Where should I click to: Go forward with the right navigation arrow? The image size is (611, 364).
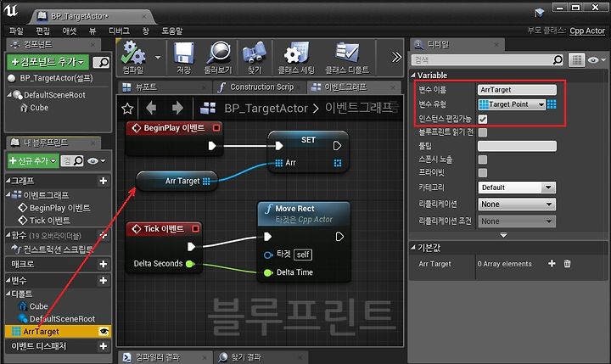tap(177, 108)
